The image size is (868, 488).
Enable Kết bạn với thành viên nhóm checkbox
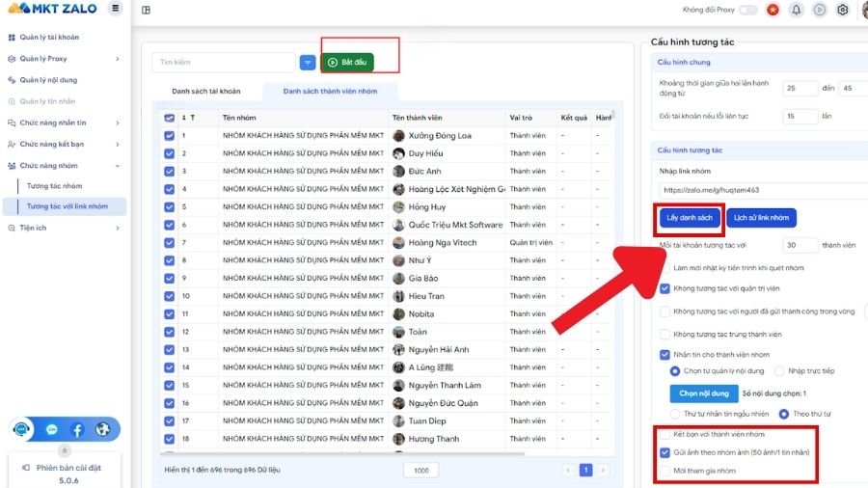[665, 434]
